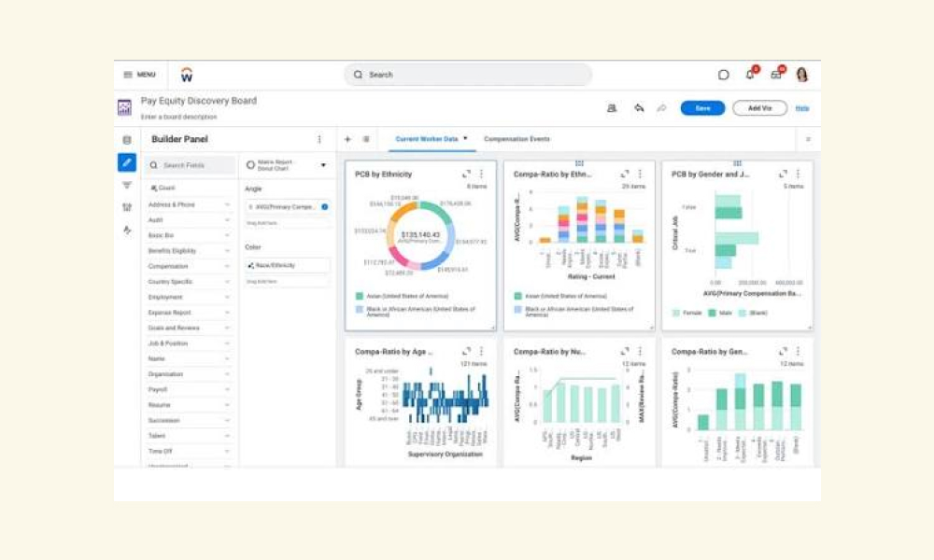Screen dimensions: 934x560
Task: Open Compa-Ratio by Gen... options menu
Action: (799, 351)
